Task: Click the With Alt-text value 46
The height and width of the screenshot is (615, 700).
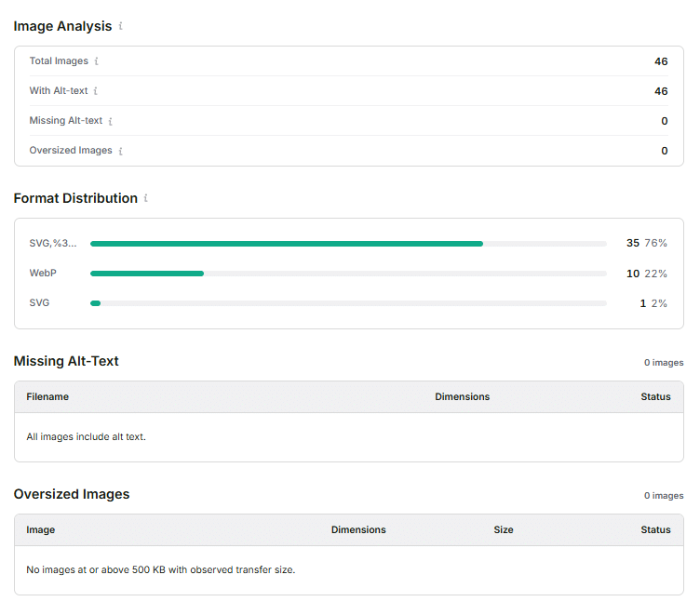Action: click(661, 91)
